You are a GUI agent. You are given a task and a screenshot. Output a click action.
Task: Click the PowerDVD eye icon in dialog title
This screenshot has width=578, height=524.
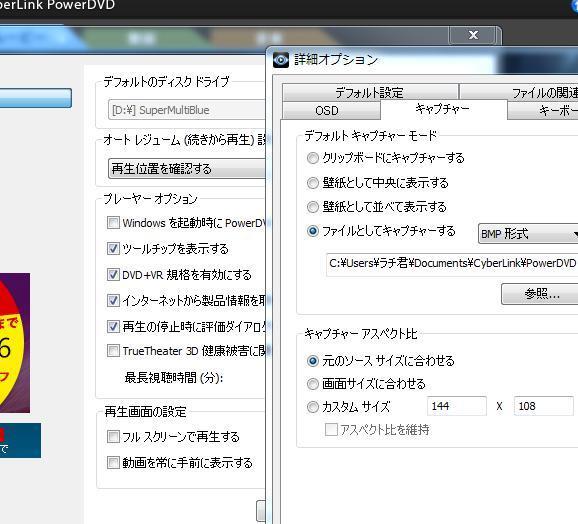281,59
